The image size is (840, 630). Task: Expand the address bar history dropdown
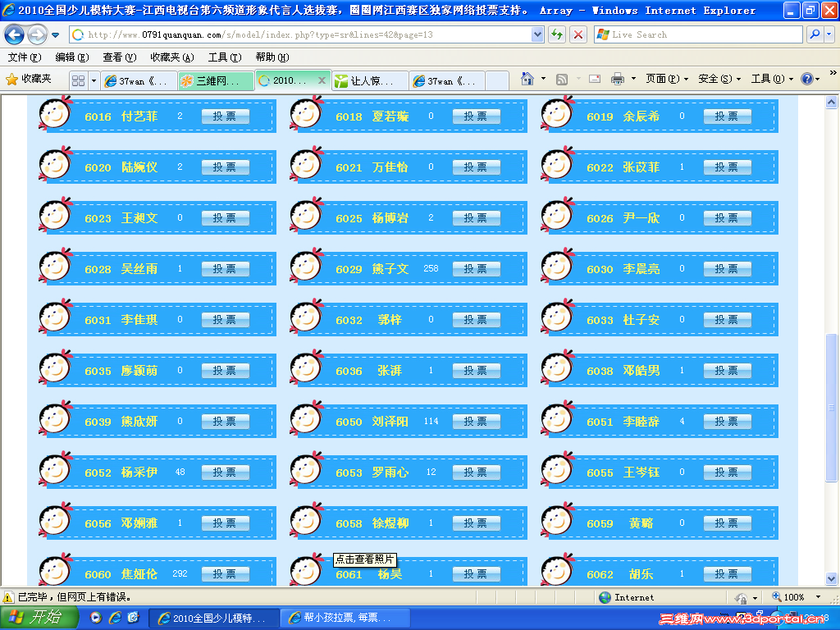click(537, 34)
